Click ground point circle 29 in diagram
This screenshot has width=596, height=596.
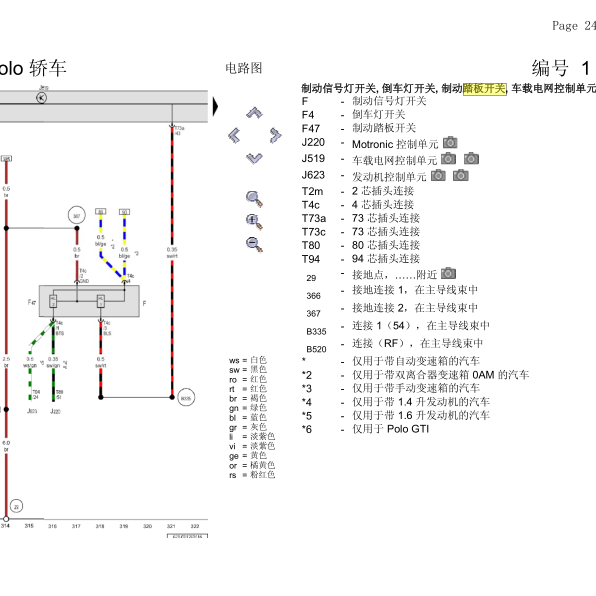(x=16, y=506)
